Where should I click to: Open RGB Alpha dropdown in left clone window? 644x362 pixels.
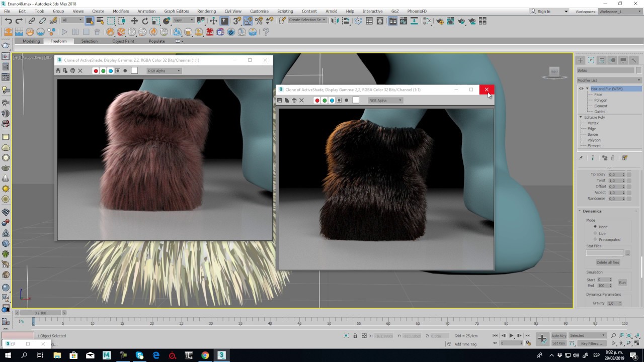point(164,71)
